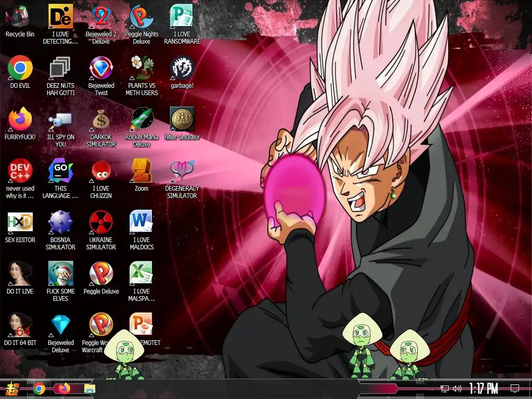Open the Recycle Bin desktop icon
Viewport: 532px width, 399px height.
pyautogui.click(x=20, y=21)
